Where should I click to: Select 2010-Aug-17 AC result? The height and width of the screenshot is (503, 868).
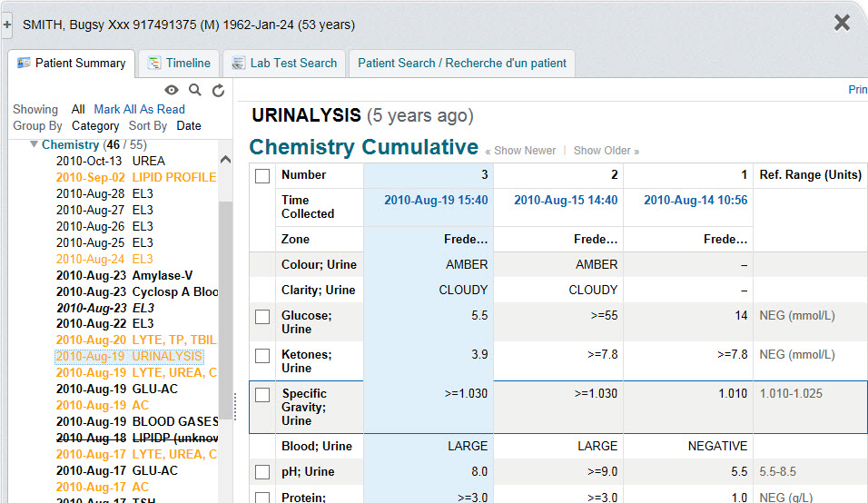coord(103,487)
